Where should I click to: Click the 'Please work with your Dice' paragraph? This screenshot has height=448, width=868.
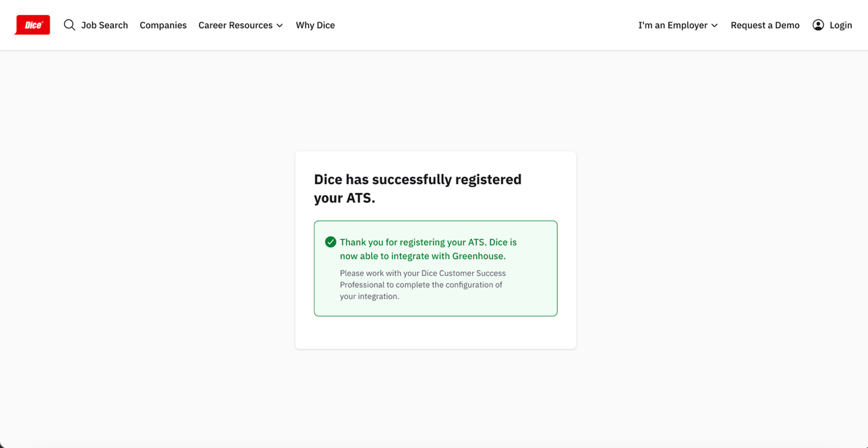(423, 285)
